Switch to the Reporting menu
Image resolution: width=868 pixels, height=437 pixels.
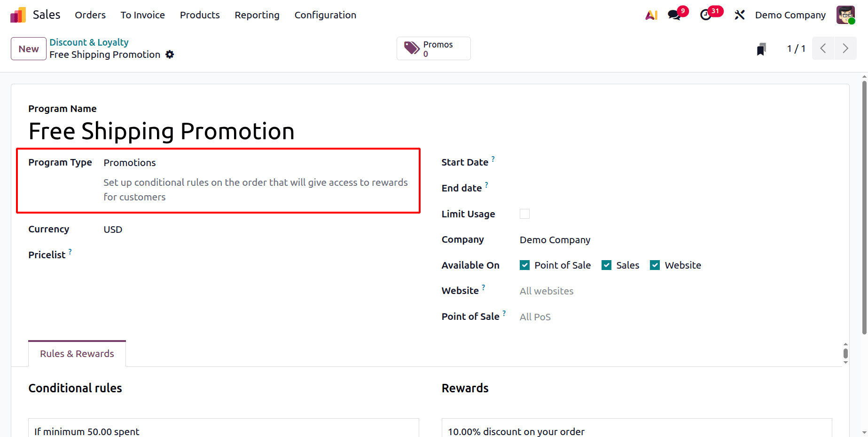tap(257, 15)
